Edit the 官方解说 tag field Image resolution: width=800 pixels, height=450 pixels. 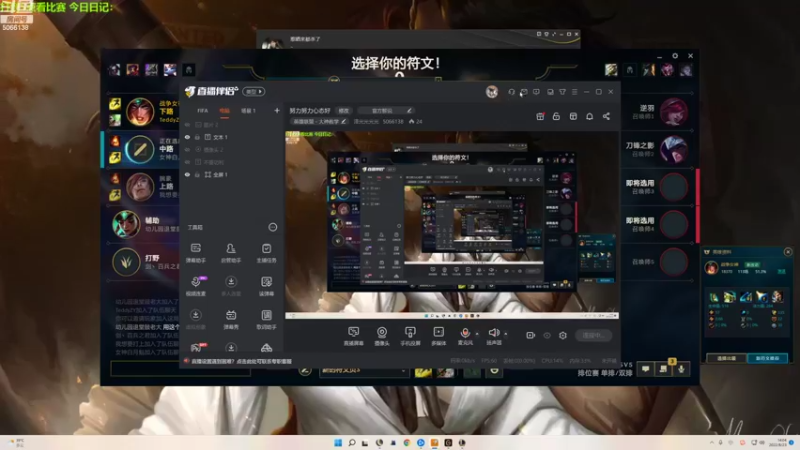click(x=386, y=111)
